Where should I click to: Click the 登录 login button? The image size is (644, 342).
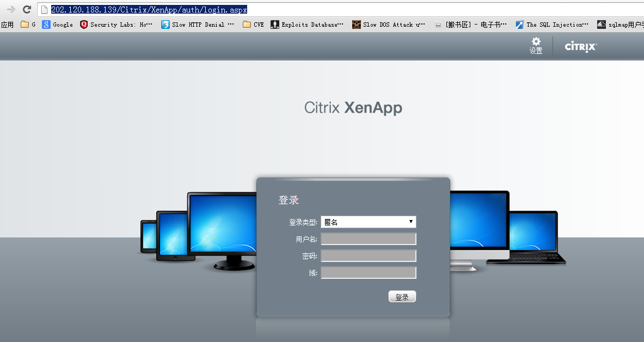coord(402,296)
